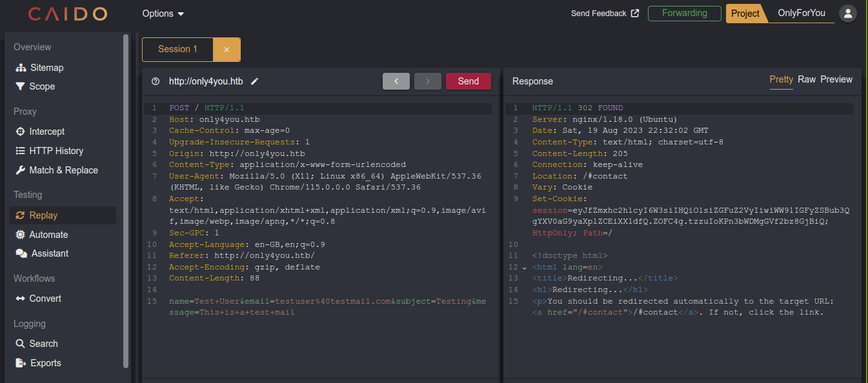Go to the Intercept section
This screenshot has width=868, height=383.
(46, 132)
